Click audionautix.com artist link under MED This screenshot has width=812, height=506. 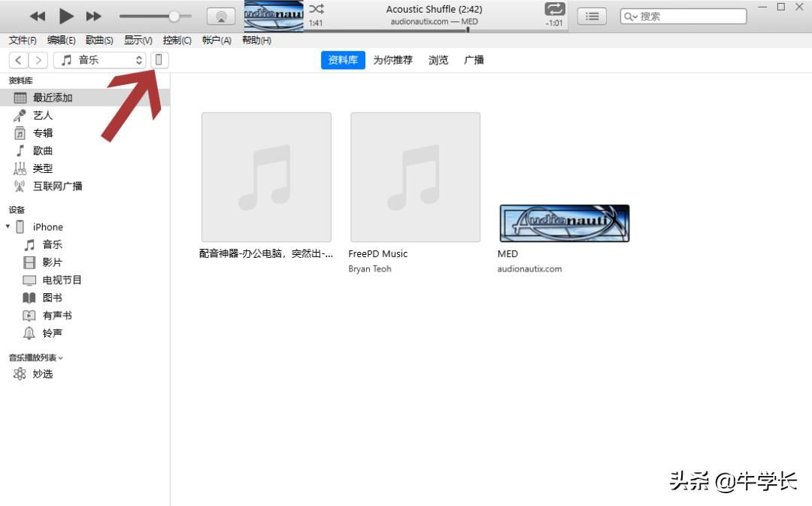click(529, 269)
